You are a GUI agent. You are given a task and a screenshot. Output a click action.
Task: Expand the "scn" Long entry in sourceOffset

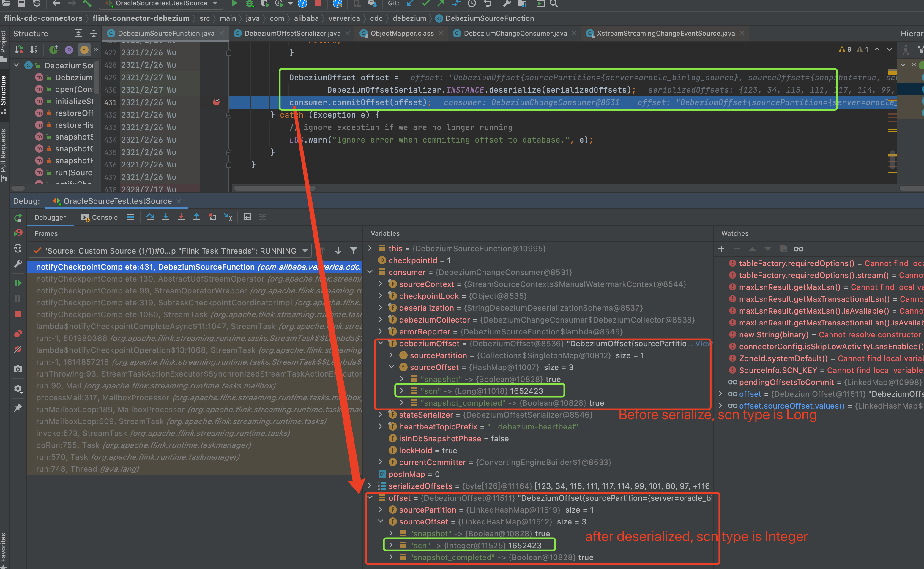point(402,391)
